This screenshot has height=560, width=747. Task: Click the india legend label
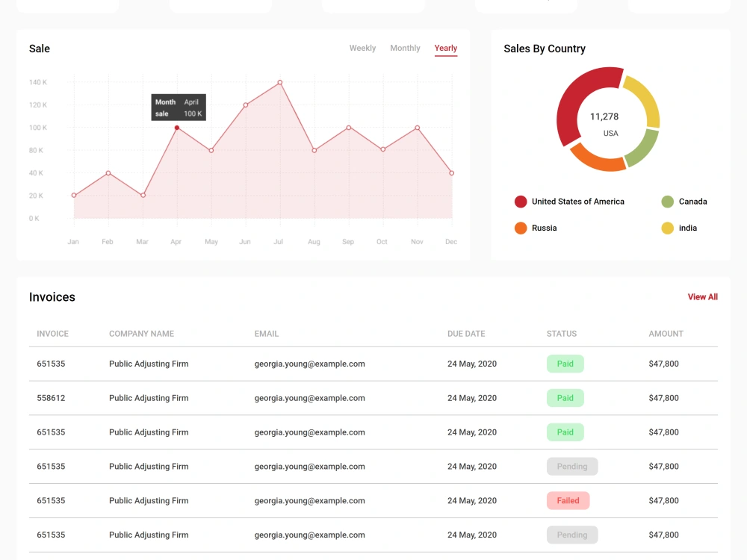687,228
